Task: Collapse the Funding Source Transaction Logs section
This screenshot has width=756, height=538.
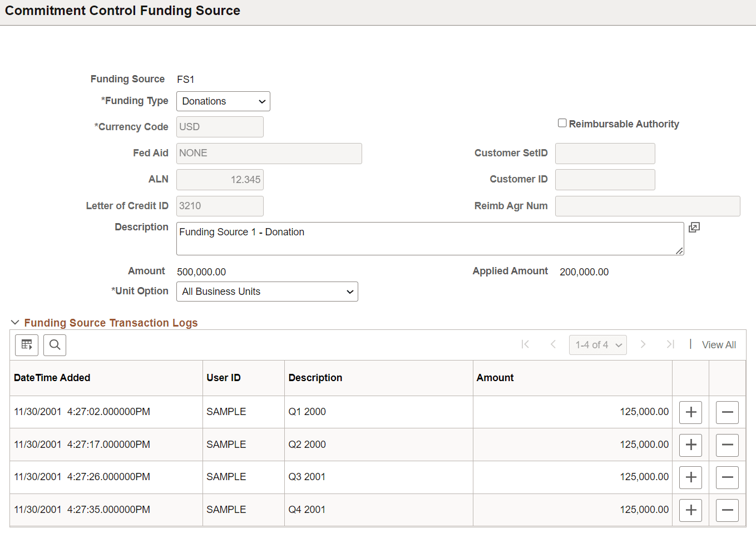Action: point(15,322)
